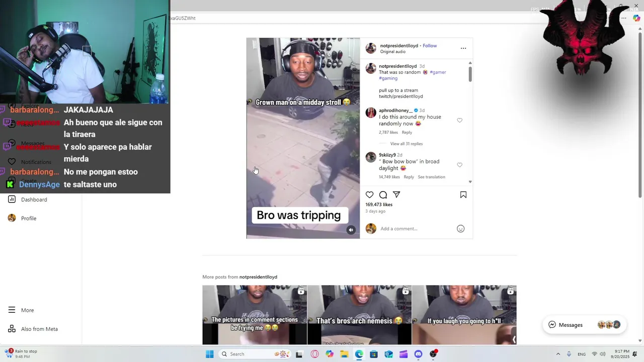Open comments via speech bubble icon
644x362 pixels.
383,195
